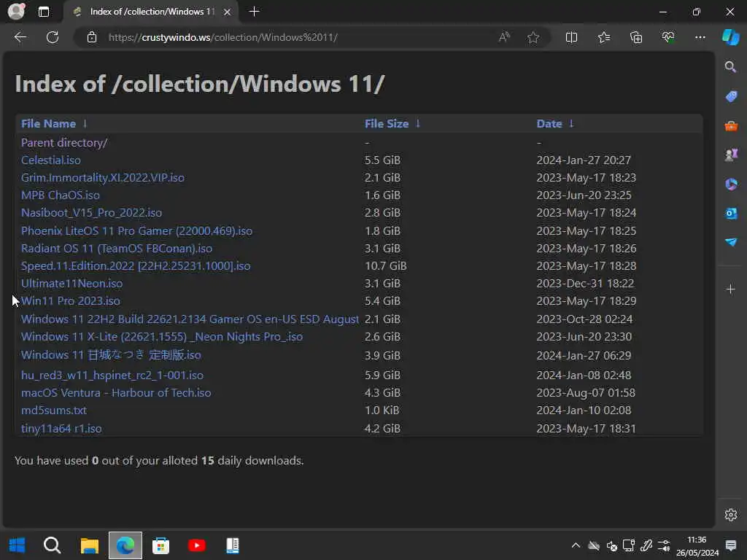
Task: Open YouTube from taskbar
Action: (197, 545)
